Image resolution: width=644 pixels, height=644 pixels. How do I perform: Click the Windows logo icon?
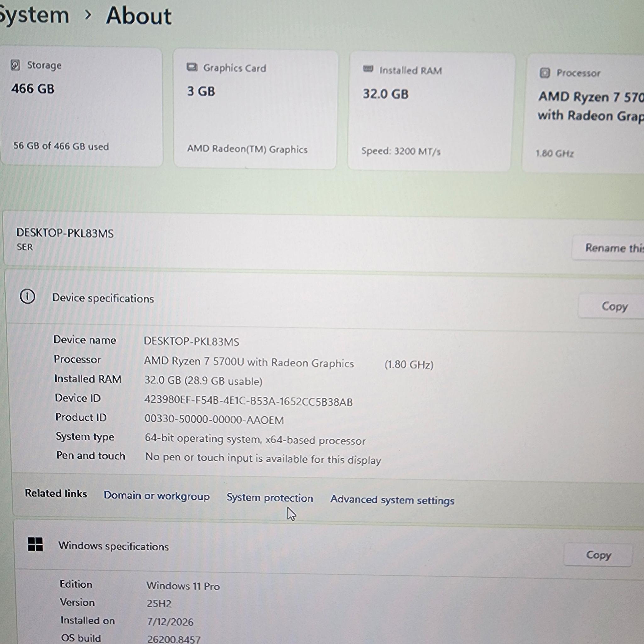pos(35,544)
